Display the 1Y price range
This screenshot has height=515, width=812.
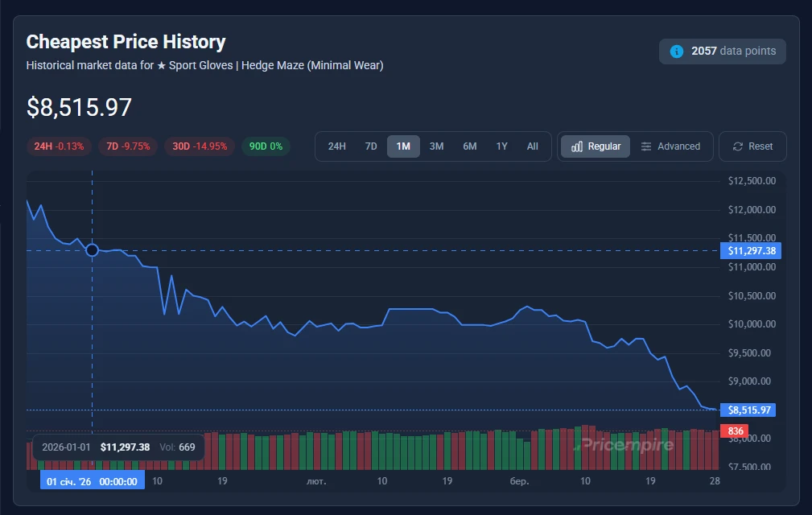501,146
